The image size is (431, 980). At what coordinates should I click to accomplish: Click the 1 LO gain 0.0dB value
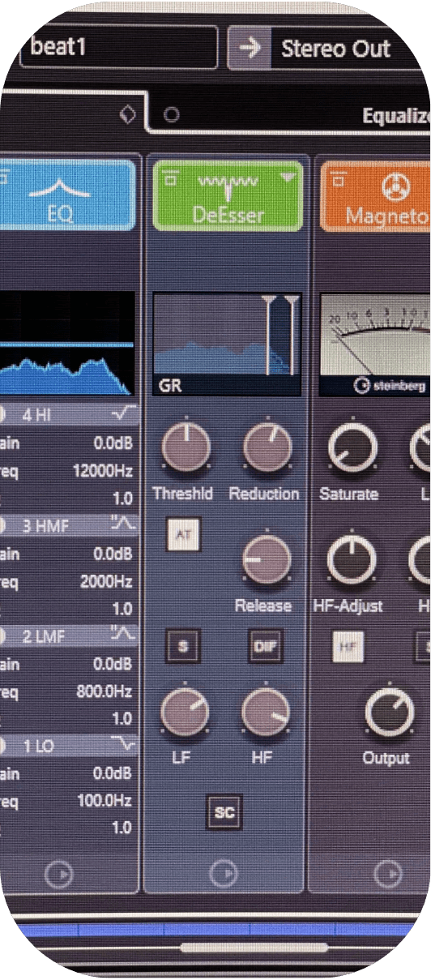pos(112,774)
